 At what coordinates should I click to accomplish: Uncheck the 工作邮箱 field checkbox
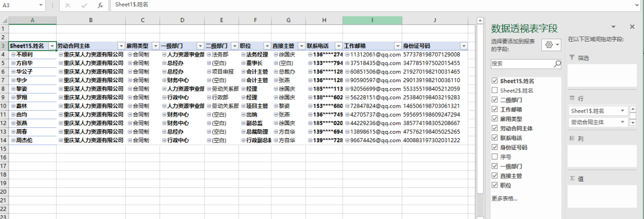[494, 109]
